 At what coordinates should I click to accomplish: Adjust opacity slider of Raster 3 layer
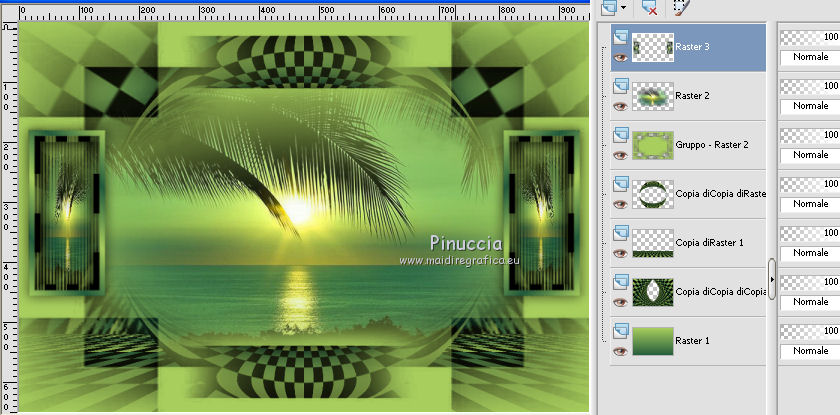(x=810, y=37)
